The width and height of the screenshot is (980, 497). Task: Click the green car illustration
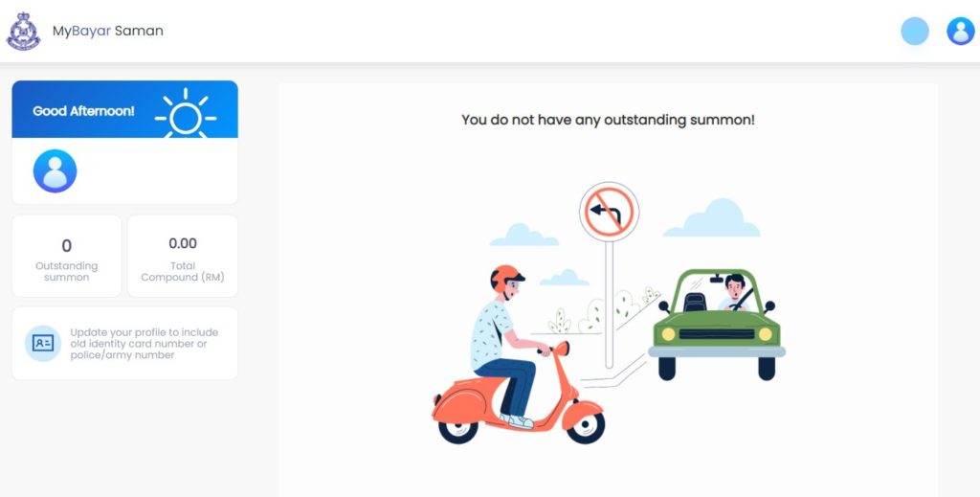pos(716,325)
